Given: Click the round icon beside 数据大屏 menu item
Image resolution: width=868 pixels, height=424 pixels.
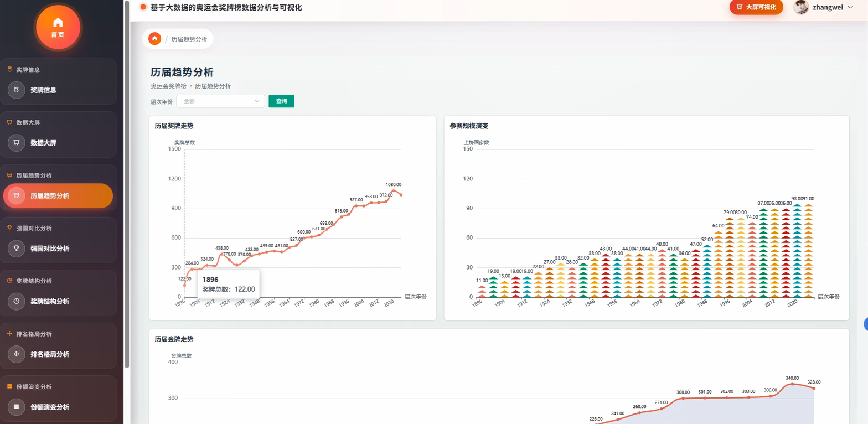Looking at the screenshot, I should pyautogui.click(x=17, y=143).
